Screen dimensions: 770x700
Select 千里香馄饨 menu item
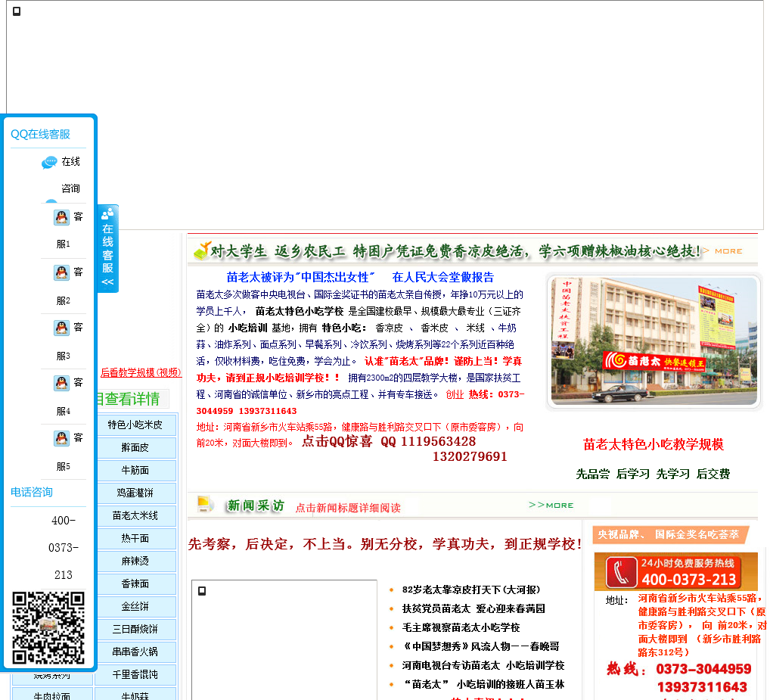click(x=135, y=674)
